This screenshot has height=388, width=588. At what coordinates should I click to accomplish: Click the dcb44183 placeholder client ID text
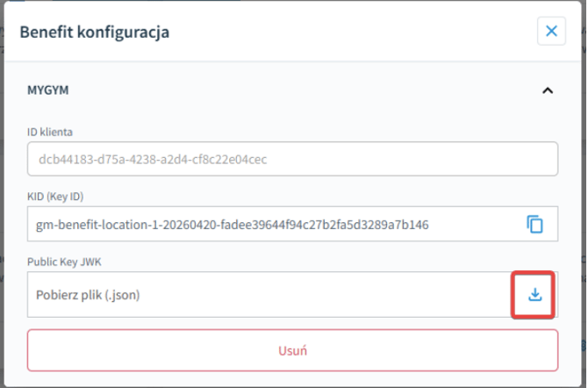(x=153, y=160)
